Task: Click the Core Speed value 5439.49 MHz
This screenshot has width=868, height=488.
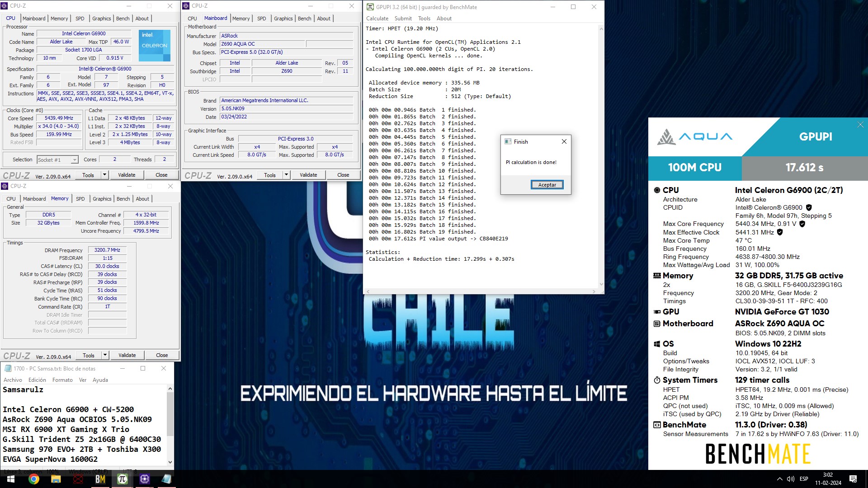Action: pos(59,118)
